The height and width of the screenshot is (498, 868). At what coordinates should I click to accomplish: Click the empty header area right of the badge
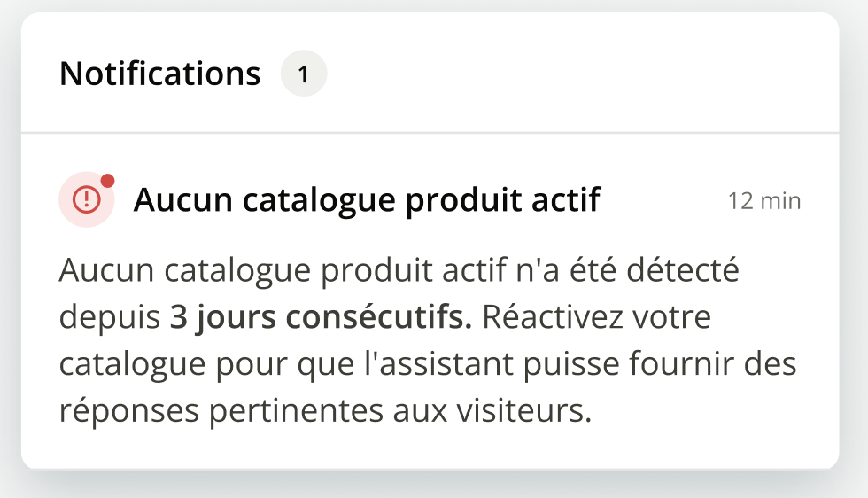[x=576, y=74]
